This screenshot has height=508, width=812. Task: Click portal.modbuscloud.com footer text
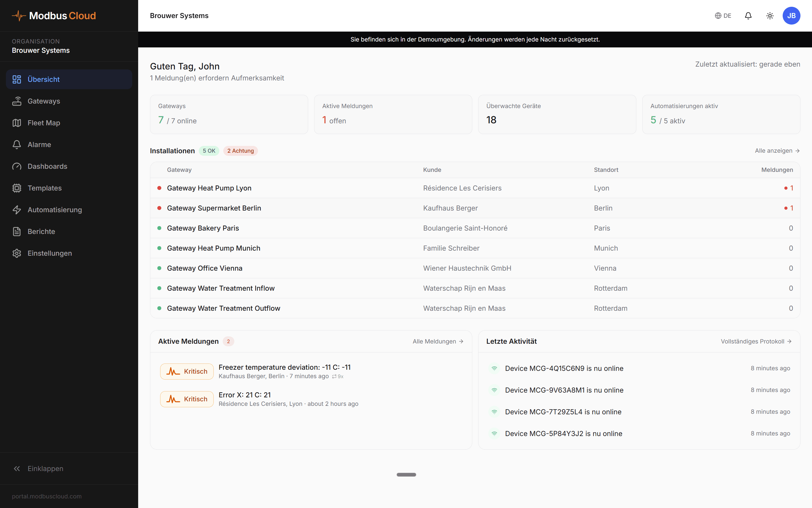(x=47, y=496)
